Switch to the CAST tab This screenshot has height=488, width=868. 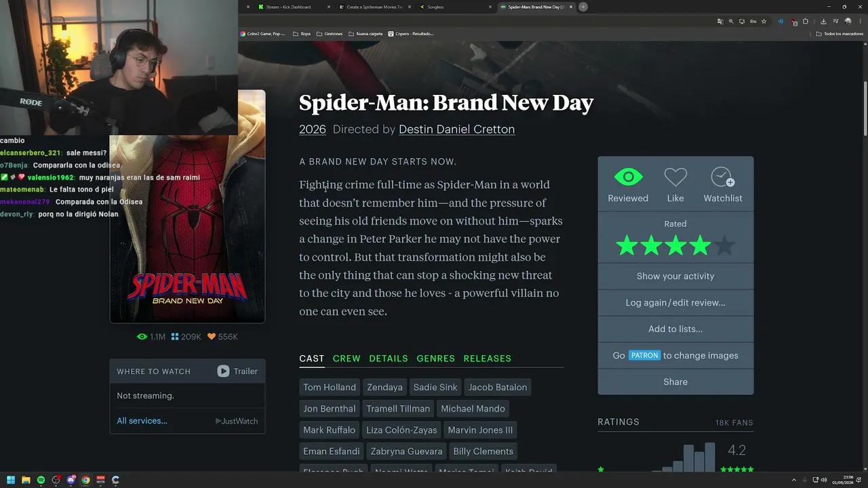[312, 359]
